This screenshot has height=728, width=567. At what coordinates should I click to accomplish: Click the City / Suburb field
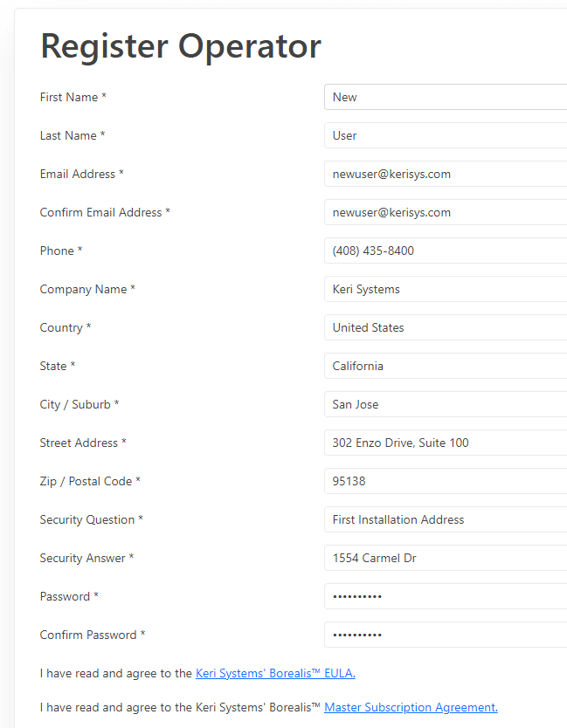pyautogui.click(x=446, y=404)
